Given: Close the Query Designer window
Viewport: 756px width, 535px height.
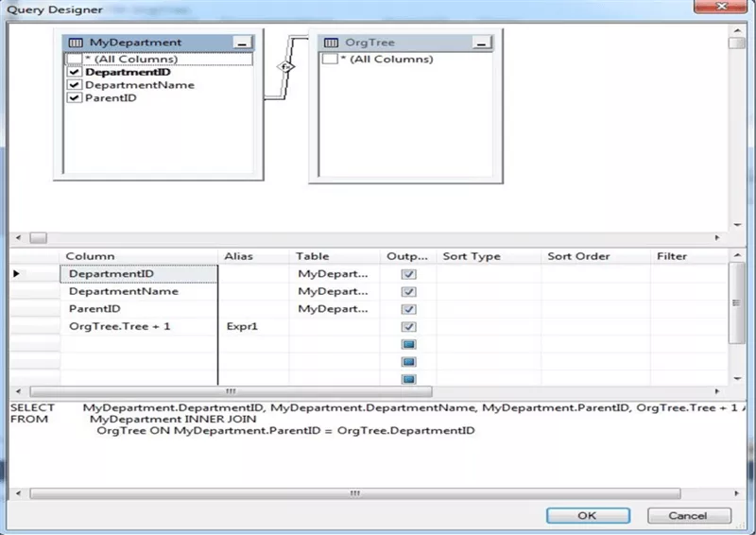Looking at the screenshot, I should click(720, 7).
